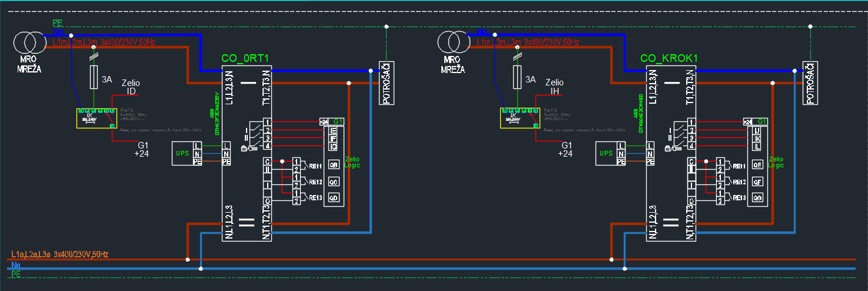Click the right UPS block next to CO_KROK1
868x291 pixels.
pos(606,153)
